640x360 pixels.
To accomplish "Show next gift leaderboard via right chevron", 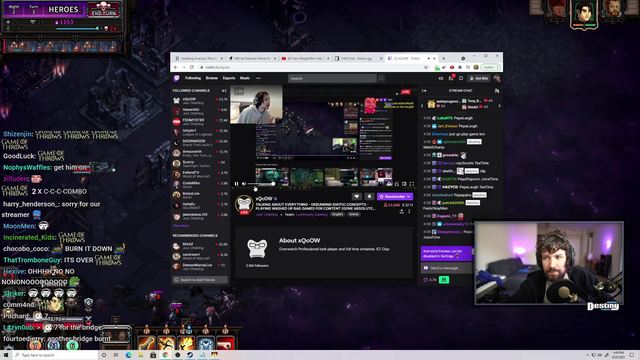I will pyautogui.click(x=499, y=106).
